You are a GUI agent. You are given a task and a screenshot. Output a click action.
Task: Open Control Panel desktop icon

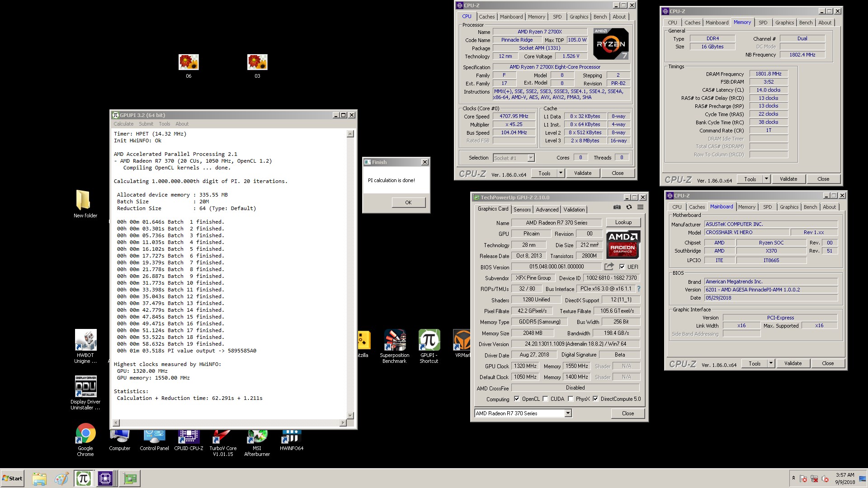point(154,441)
